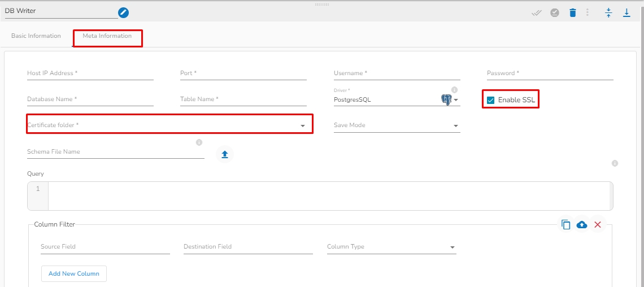The width and height of the screenshot is (644, 287).
Task: Click the pencil edit icon beside DB Writer
Action: tap(123, 12)
